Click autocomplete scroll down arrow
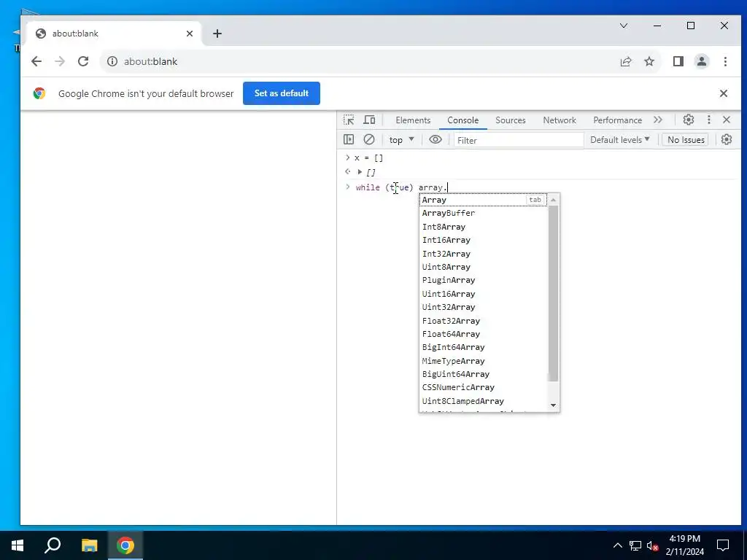This screenshot has width=747, height=560. click(x=553, y=405)
